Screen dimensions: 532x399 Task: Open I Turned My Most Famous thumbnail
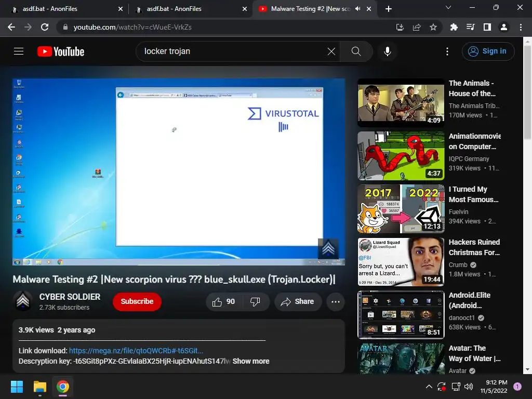tap(401, 209)
